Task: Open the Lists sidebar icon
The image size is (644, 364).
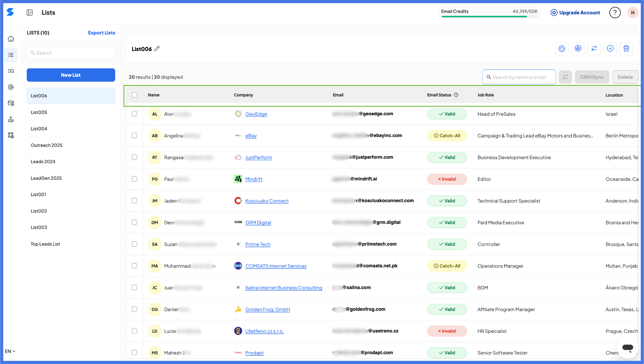Action: pos(11,55)
